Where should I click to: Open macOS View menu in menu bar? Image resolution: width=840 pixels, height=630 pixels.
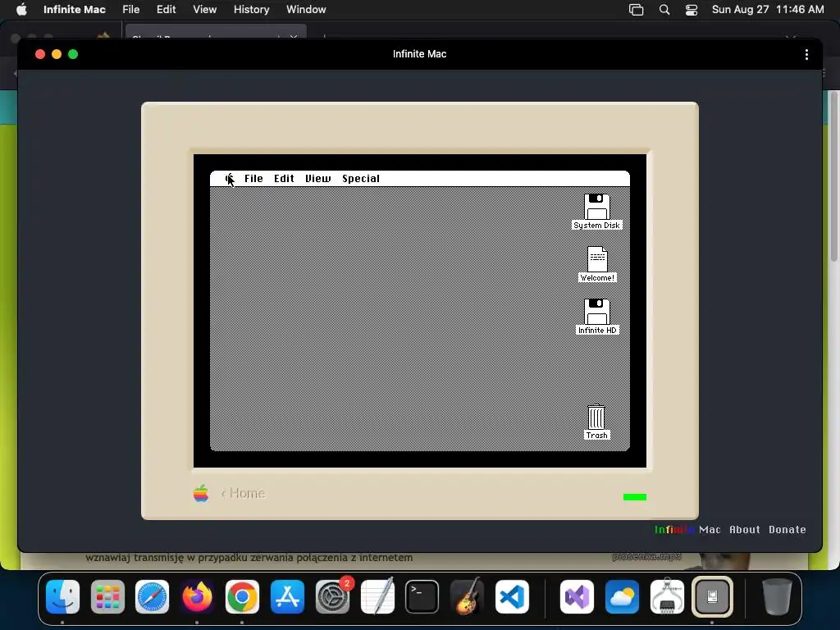coord(204,10)
